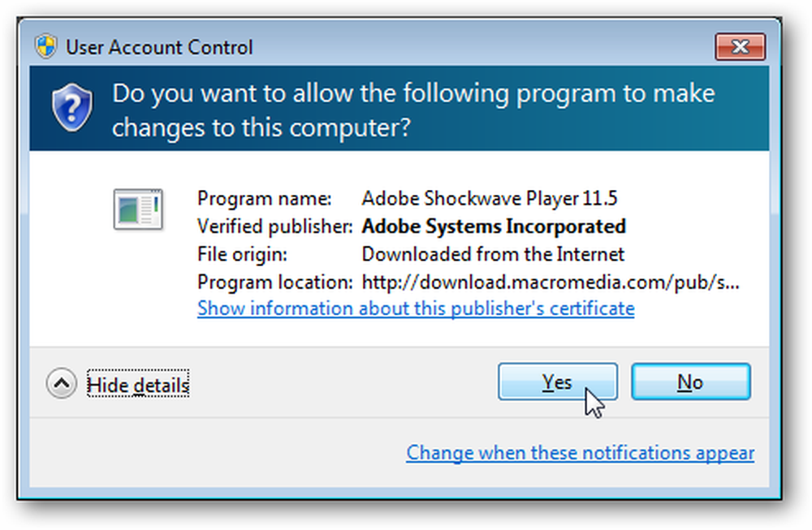Click the User Account Control title text

click(159, 47)
